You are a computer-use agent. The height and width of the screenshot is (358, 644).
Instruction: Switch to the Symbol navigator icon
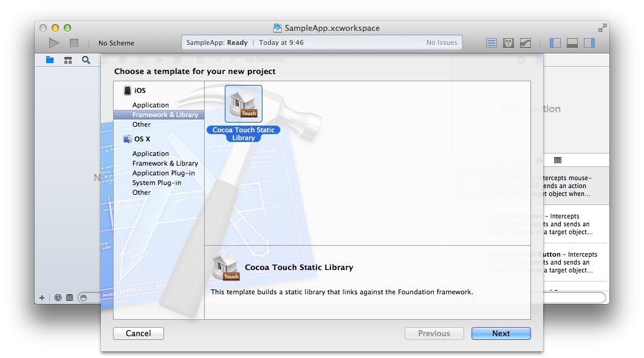point(68,60)
